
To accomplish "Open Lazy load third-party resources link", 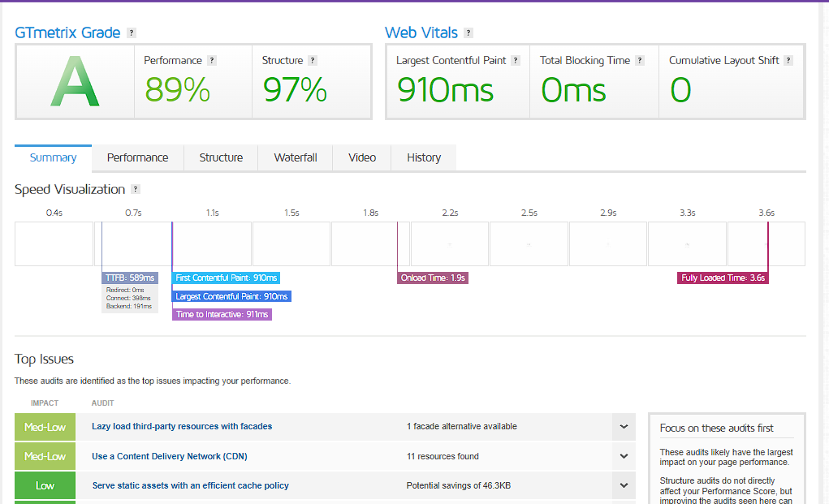I will tap(182, 426).
